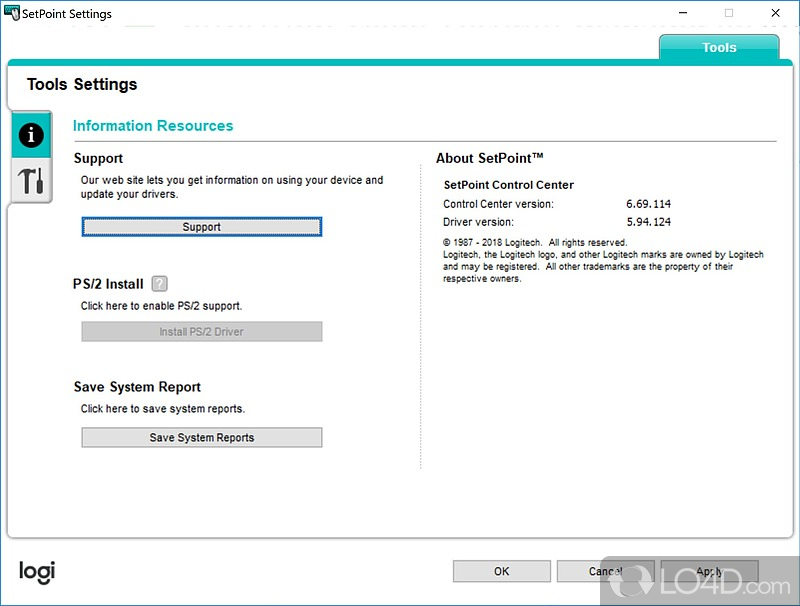The image size is (800, 606).
Task: Click the logi logo
Action: [x=37, y=572]
